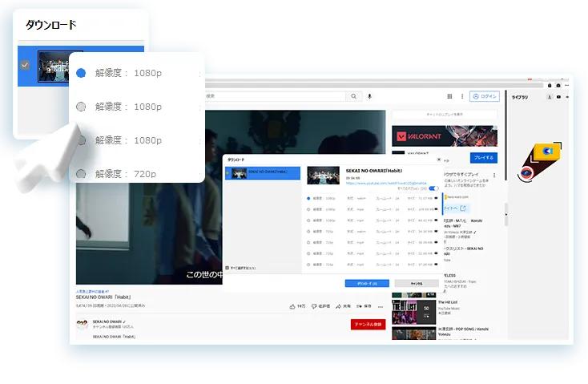Select SEKAI NO OWARI item in dialog list
This screenshot has width=588, height=384.
(x=263, y=173)
